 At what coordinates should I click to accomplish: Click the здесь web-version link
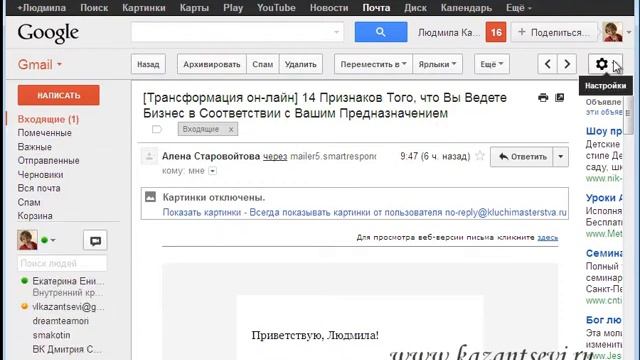click(547, 237)
